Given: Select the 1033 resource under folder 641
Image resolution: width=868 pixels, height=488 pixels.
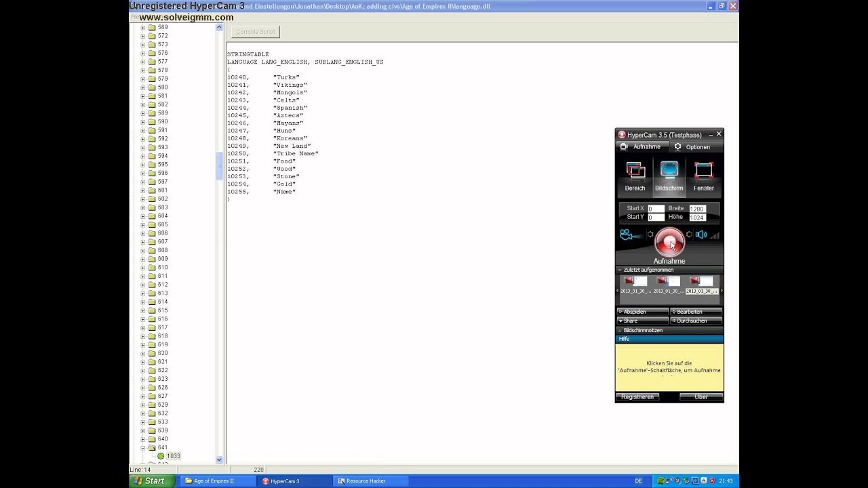Looking at the screenshot, I should point(174,456).
